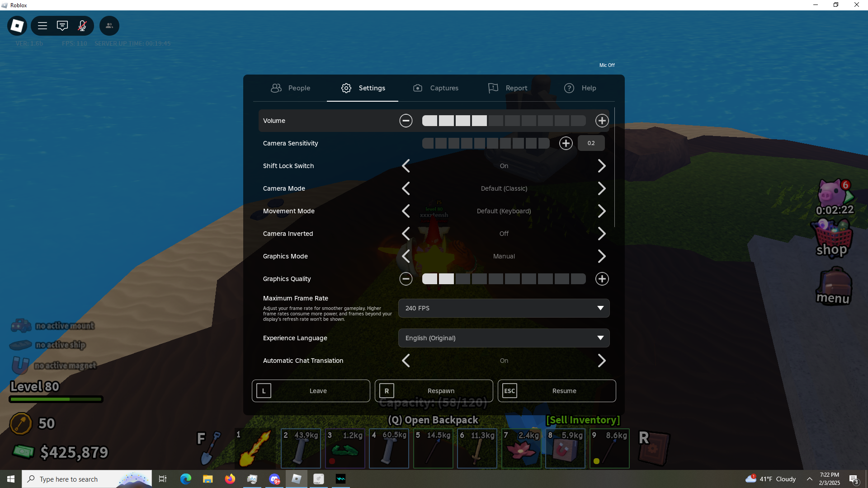The width and height of the screenshot is (868, 488).
Task: Cycle Movement Mode to previous option
Action: tap(406, 211)
